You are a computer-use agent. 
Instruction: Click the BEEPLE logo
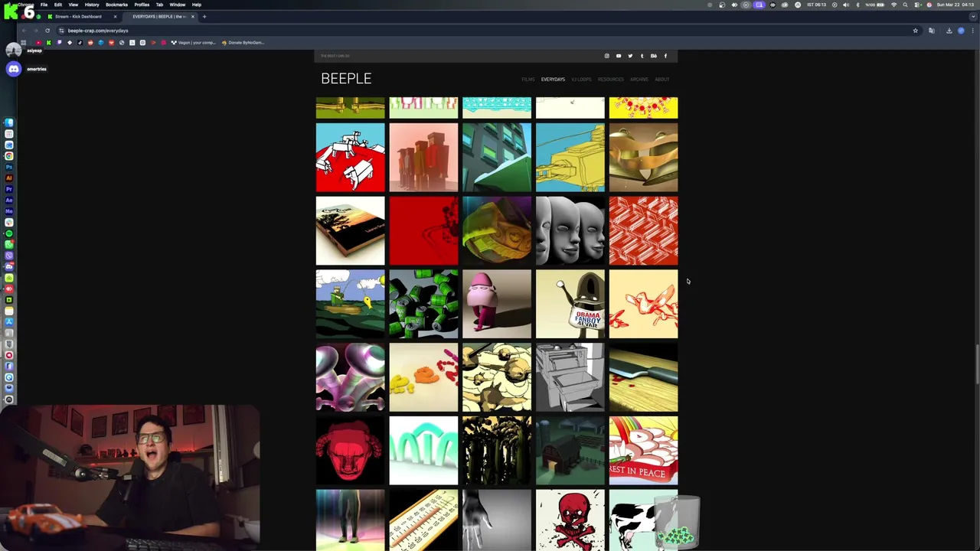pos(346,79)
